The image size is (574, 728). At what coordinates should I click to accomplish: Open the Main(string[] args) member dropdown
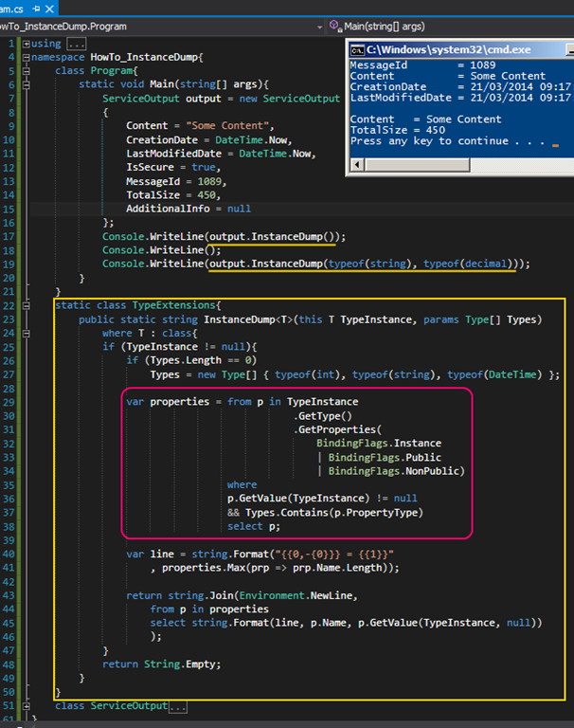445,27
